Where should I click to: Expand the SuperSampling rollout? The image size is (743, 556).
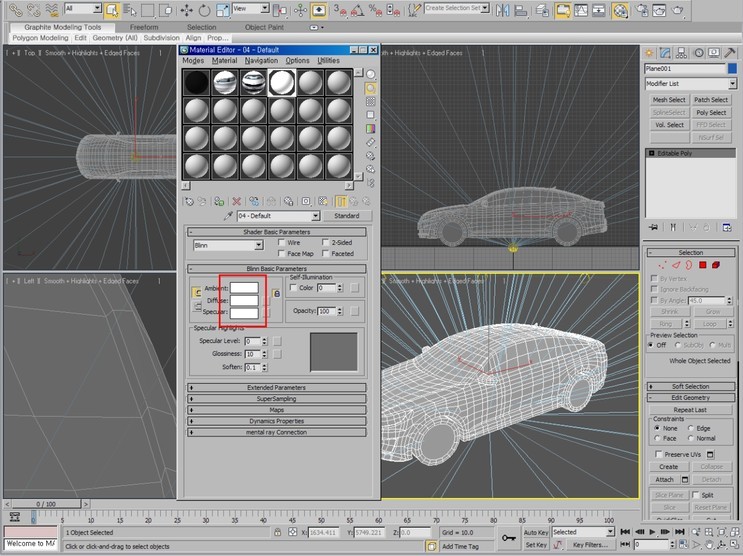pyautogui.click(x=277, y=399)
